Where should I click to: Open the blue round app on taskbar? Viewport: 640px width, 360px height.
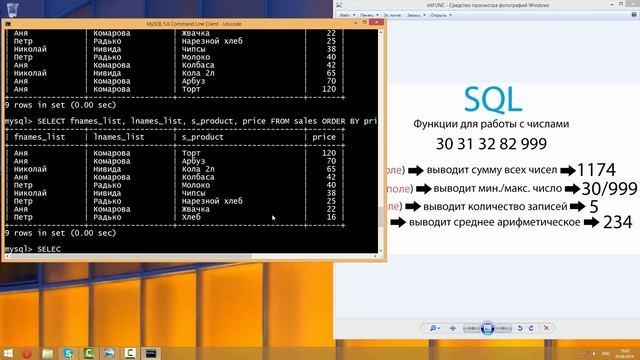109,353
